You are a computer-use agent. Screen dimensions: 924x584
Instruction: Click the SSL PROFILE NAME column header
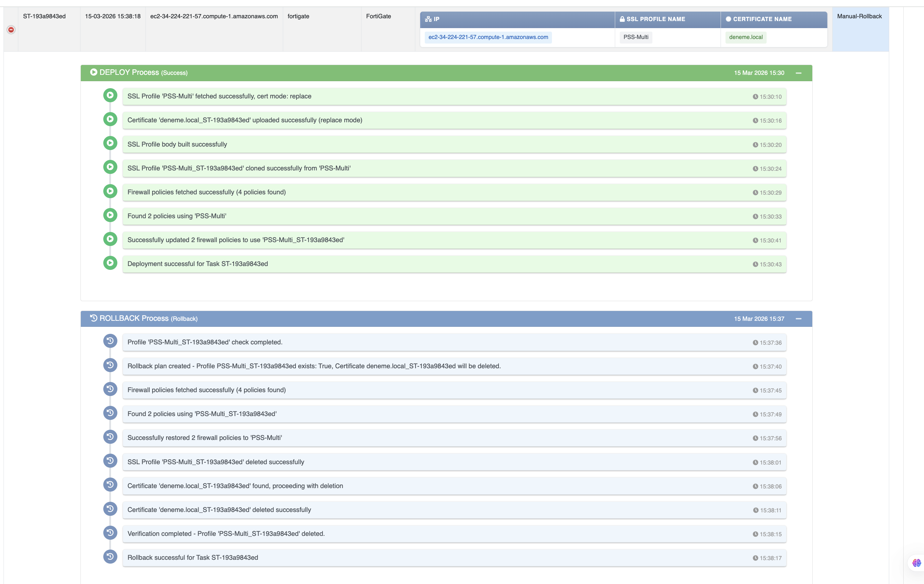tap(668, 19)
